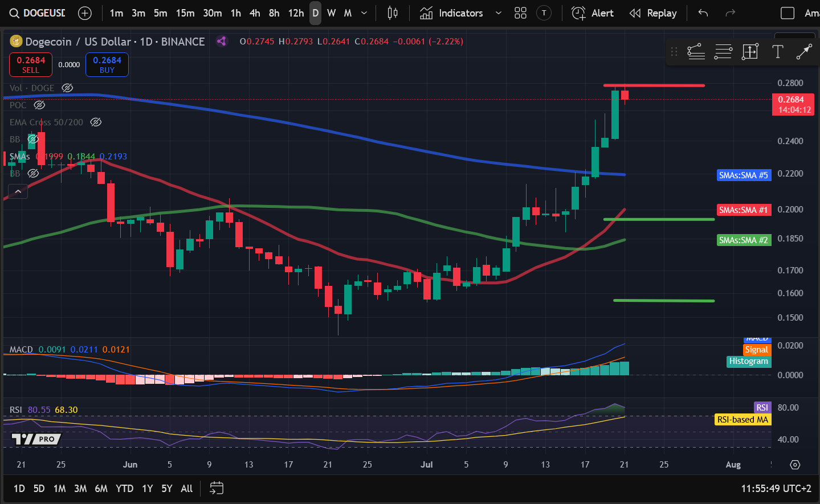The width and height of the screenshot is (820, 504).
Task: Select the horizontal lines tool icon
Action: (x=723, y=52)
